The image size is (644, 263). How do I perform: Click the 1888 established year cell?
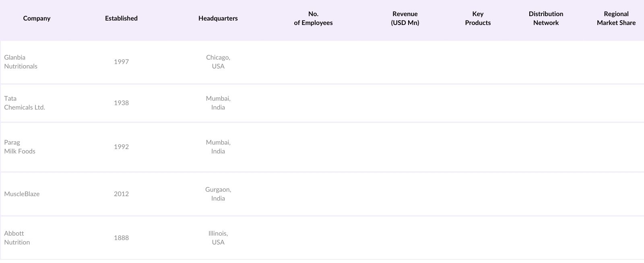tap(121, 238)
